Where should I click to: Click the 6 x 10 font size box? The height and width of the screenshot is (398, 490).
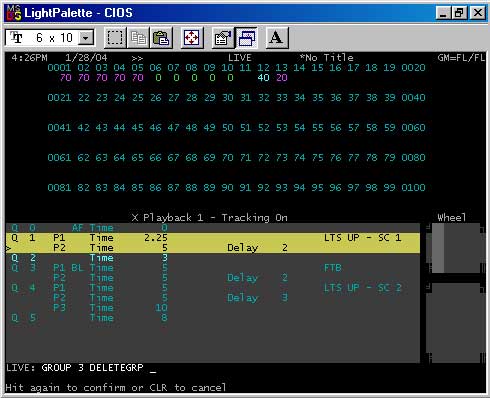[x=49, y=38]
